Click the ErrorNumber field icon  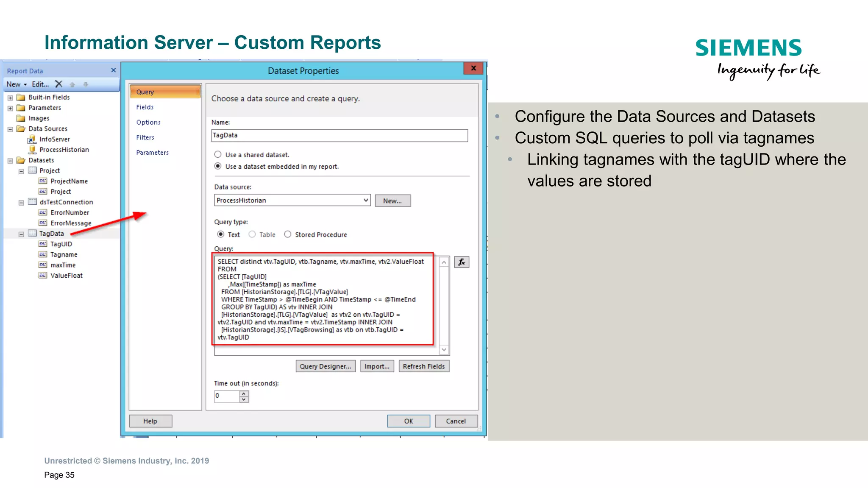coord(43,212)
